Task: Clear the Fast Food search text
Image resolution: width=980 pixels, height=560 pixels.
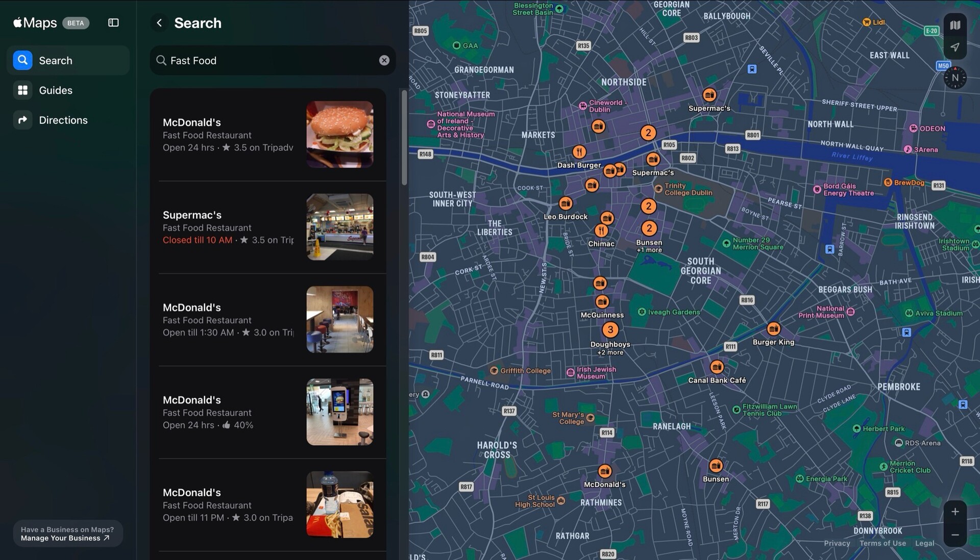Action: 384,60
